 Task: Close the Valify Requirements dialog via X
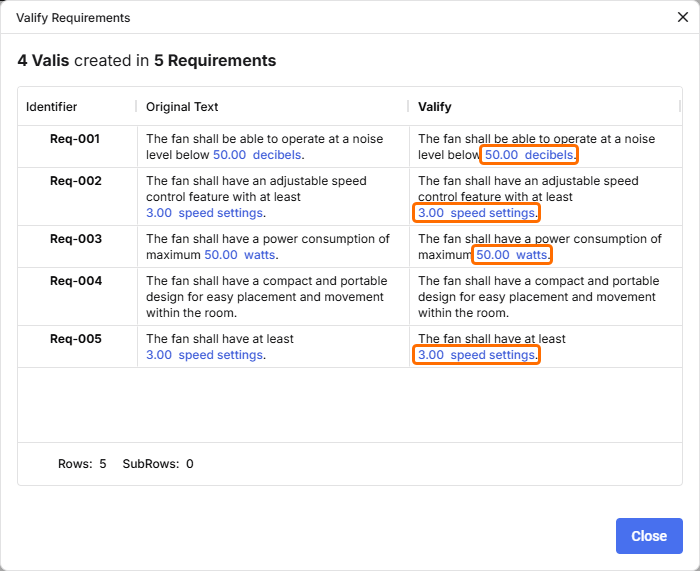click(x=682, y=18)
